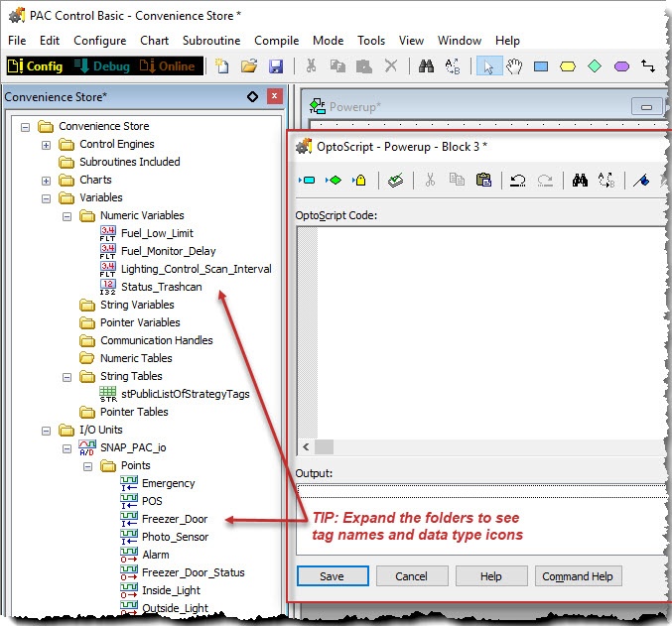Click the New Strategy icon
Viewport: 672px width, 626px height.
point(222,66)
